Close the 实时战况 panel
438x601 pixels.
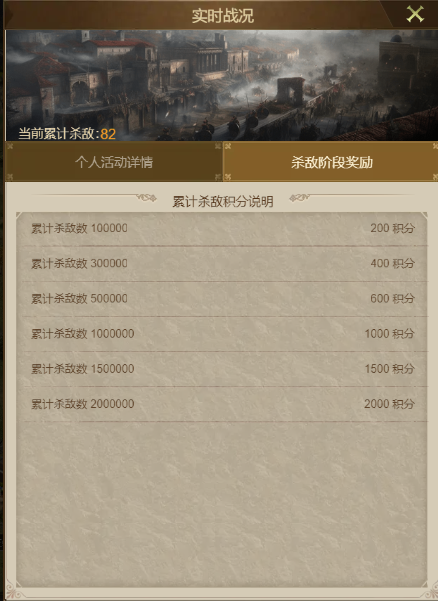point(415,14)
